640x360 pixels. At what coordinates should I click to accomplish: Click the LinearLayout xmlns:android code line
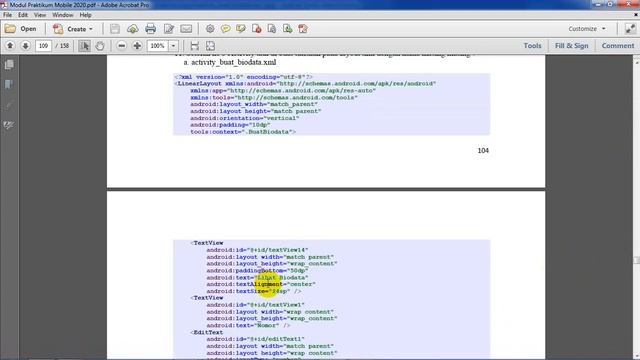[305, 83]
